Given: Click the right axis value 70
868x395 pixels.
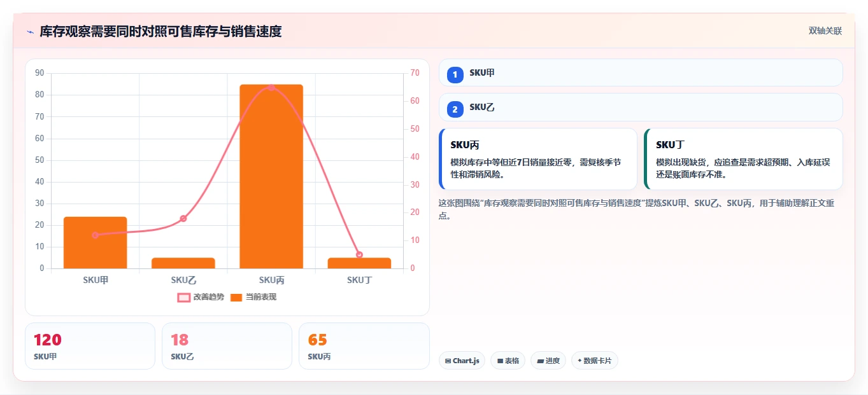Looking at the screenshot, I should (415, 73).
